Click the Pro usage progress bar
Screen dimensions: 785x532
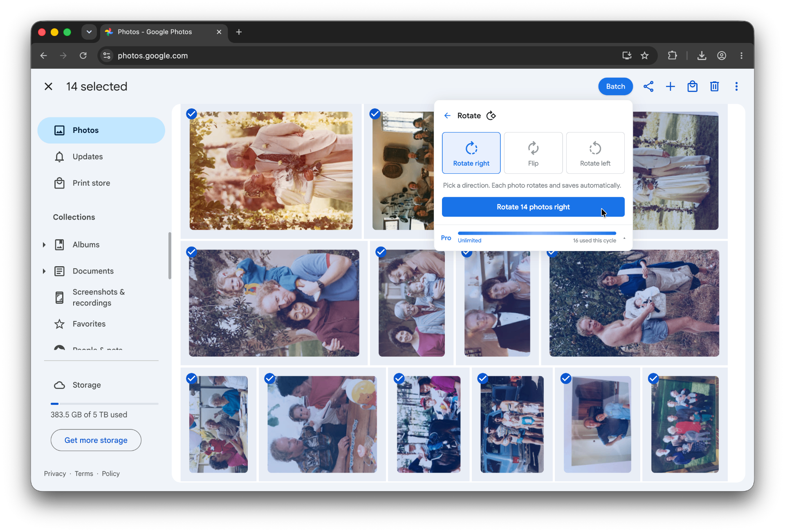click(x=537, y=233)
